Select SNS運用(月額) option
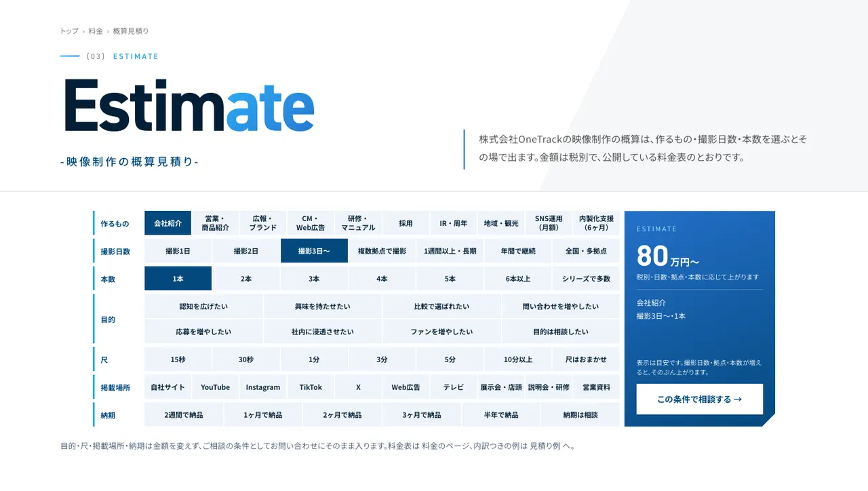 [549, 223]
